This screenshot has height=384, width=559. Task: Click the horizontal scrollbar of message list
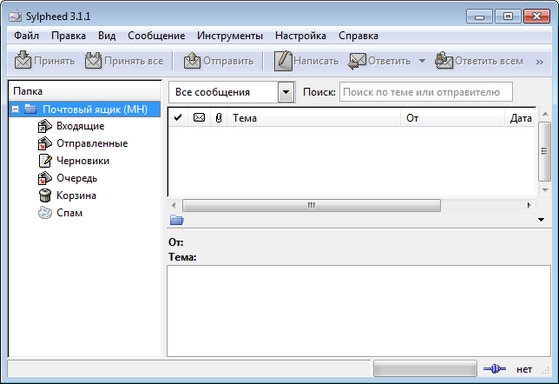click(x=311, y=205)
